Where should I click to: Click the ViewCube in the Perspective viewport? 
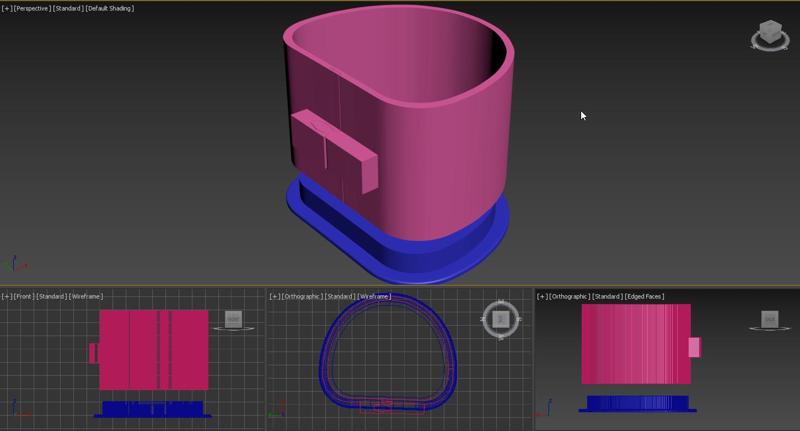pos(769,35)
